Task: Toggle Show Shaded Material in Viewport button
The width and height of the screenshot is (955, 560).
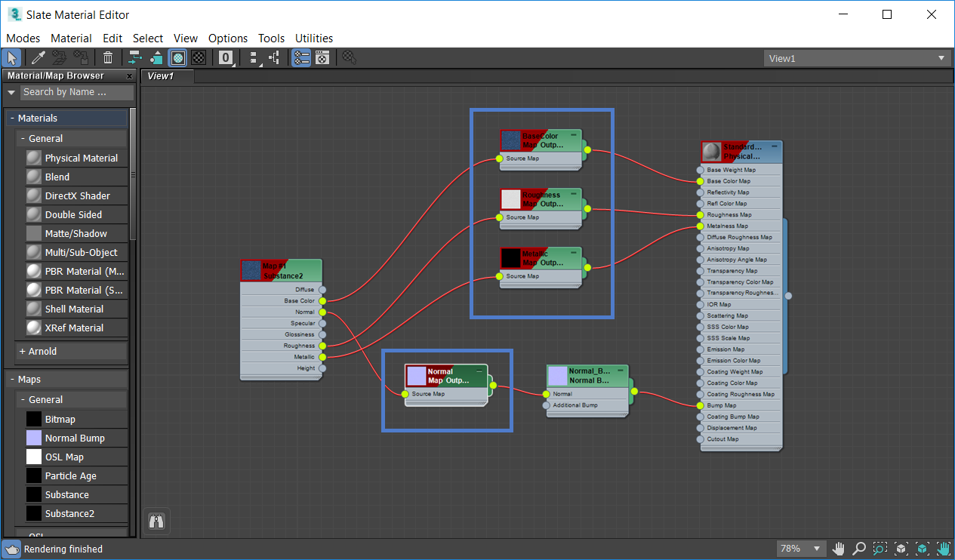Action: click(177, 57)
